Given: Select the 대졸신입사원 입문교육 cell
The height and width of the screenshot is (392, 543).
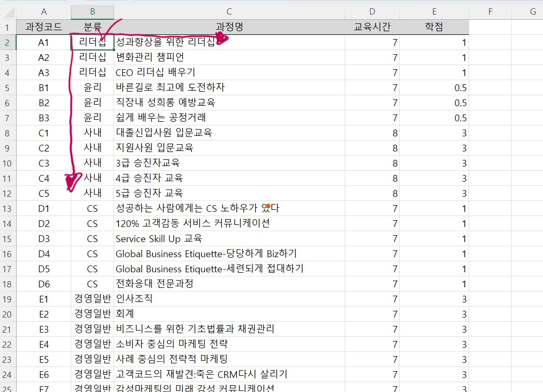Looking at the screenshot, I should pos(229,132).
